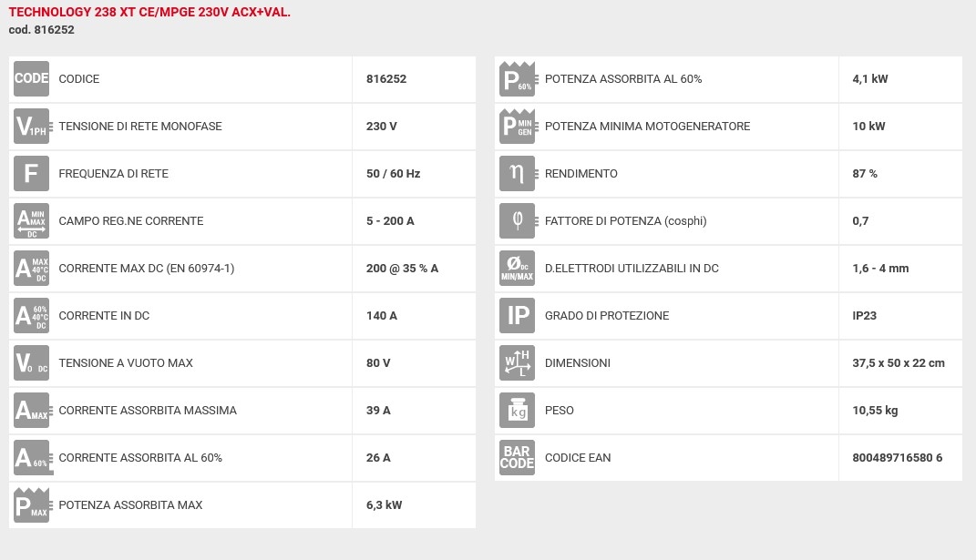Select the A MIN/MAX current range icon

(31, 221)
